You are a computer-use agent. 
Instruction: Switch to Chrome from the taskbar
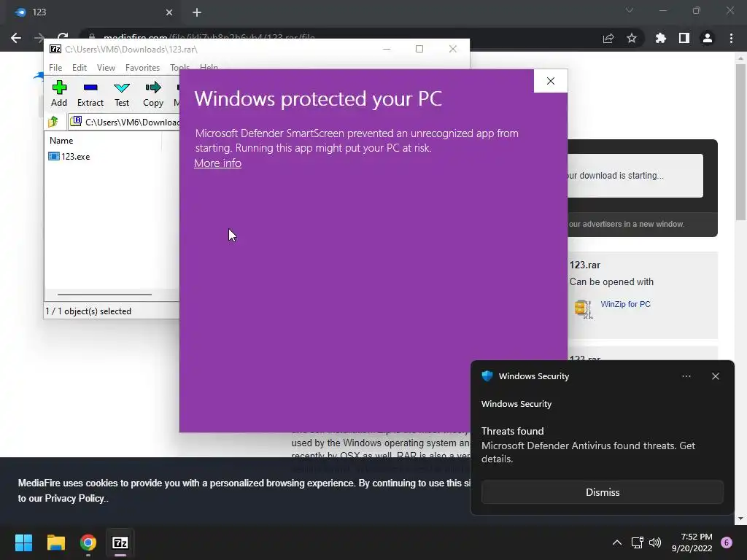pos(88,542)
